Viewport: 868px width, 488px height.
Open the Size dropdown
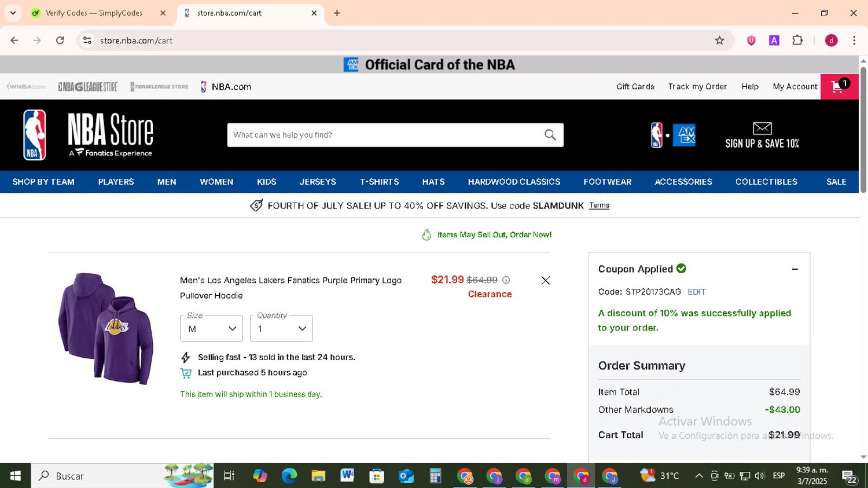pyautogui.click(x=211, y=328)
